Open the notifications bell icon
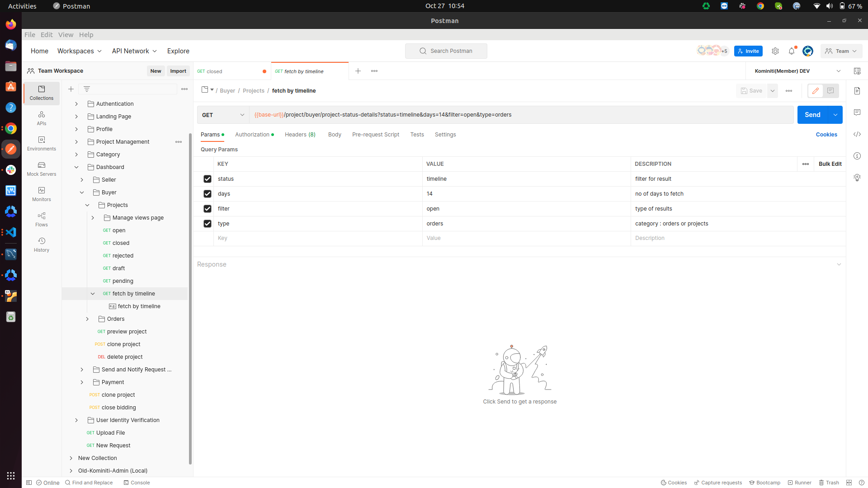This screenshot has height=488, width=868. (x=791, y=51)
